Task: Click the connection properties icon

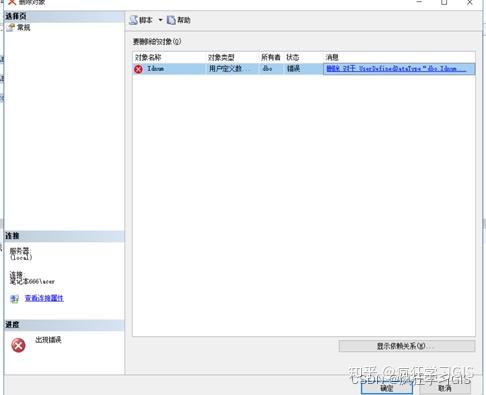Action: [x=14, y=299]
